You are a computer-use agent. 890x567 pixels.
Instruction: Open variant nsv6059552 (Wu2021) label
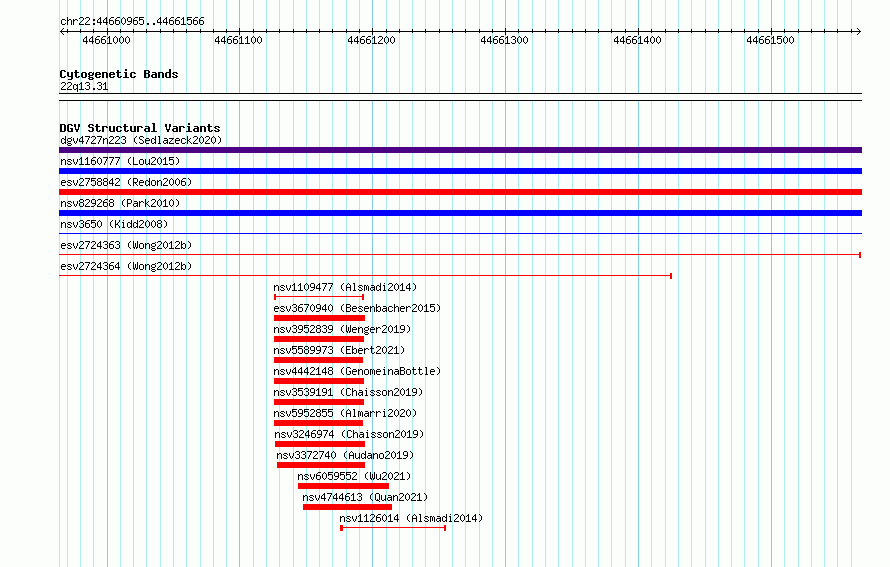[354, 476]
